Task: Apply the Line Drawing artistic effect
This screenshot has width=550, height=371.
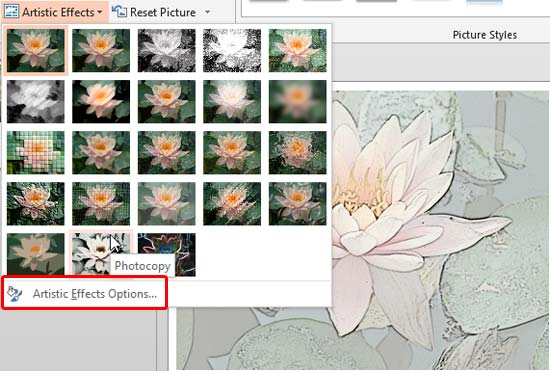Action: pyautogui.click(x=297, y=50)
